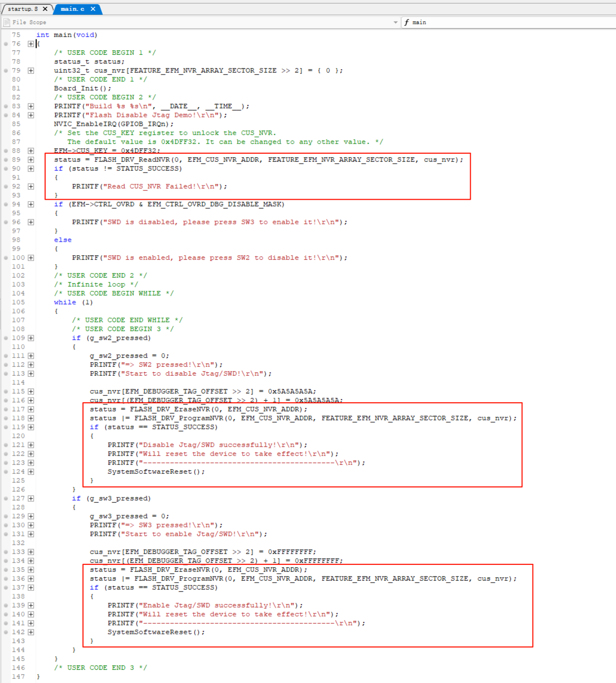Image resolution: width=616 pixels, height=683 pixels.
Task: Click the Board_Init() call
Action: click(82, 88)
